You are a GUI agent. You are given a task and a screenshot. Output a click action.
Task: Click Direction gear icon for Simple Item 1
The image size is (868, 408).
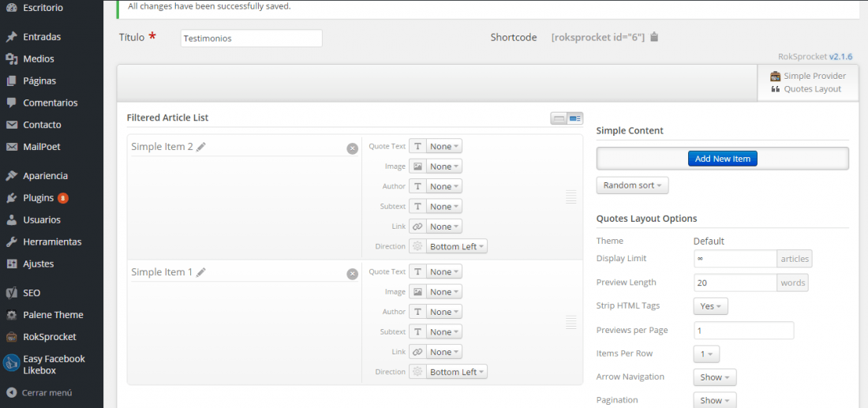point(417,372)
